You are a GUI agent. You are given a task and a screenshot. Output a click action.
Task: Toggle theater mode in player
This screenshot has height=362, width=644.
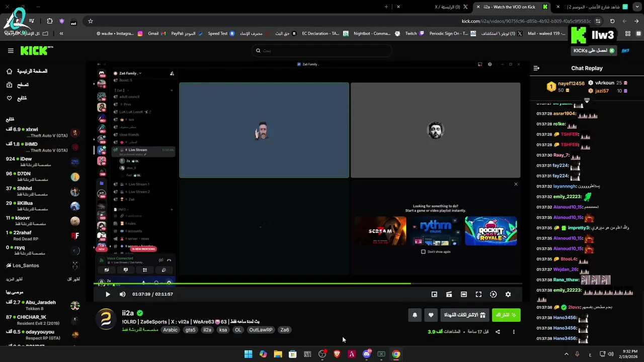(464, 294)
